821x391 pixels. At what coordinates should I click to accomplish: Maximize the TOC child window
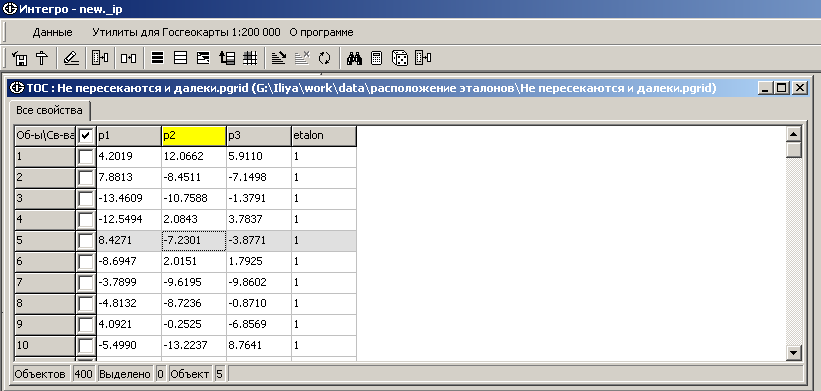coord(781,88)
